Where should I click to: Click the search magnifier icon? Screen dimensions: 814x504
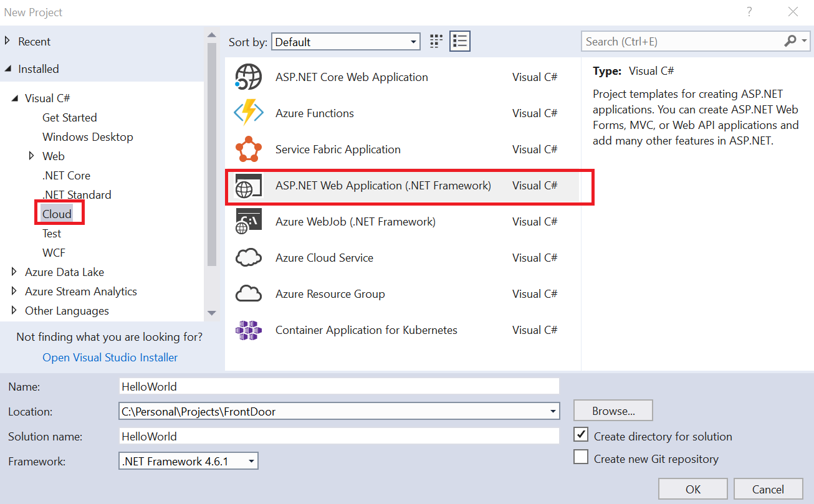coord(790,41)
